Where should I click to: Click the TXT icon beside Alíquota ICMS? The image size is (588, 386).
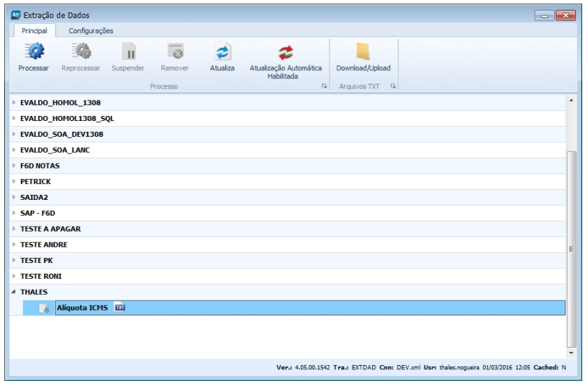click(x=121, y=309)
